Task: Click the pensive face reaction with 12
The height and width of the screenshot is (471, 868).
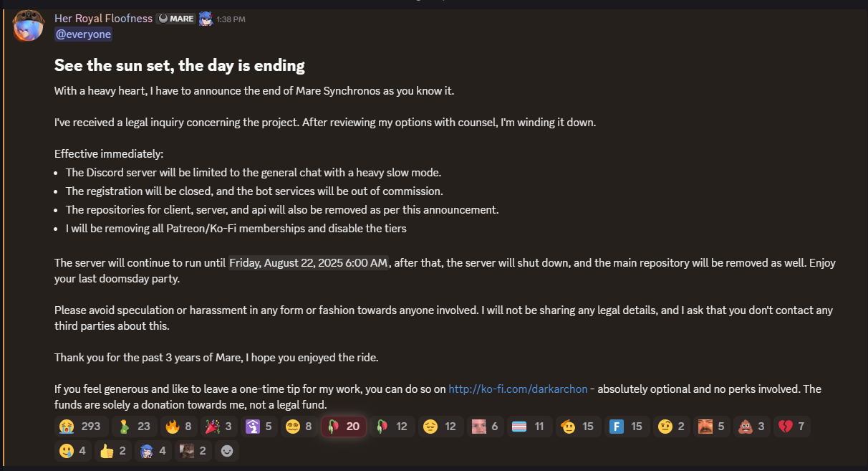Action: point(440,427)
